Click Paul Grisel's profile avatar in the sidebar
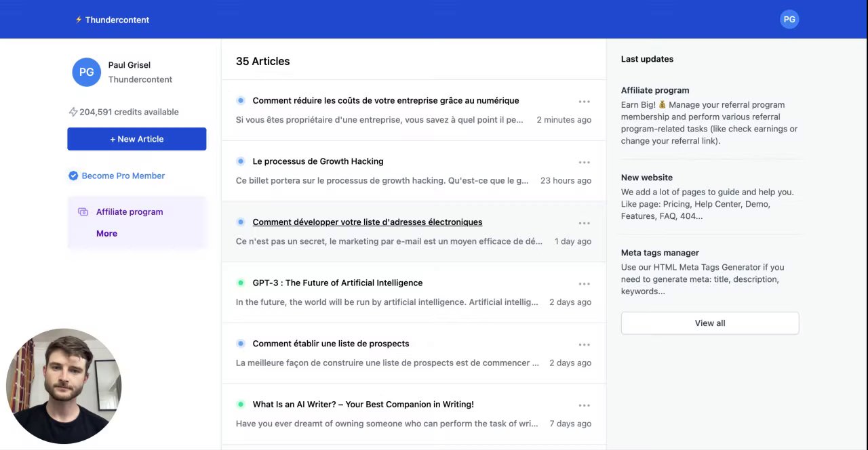 (87, 72)
